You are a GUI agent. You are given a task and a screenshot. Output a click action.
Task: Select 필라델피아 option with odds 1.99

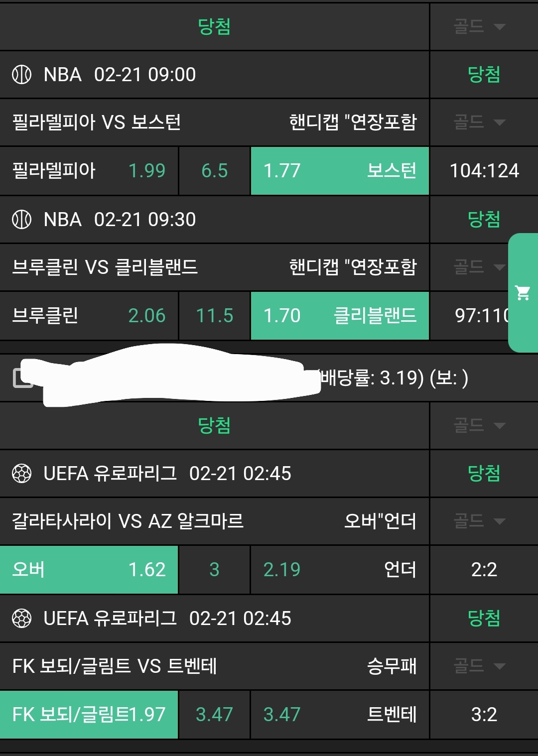pyautogui.click(x=89, y=171)
